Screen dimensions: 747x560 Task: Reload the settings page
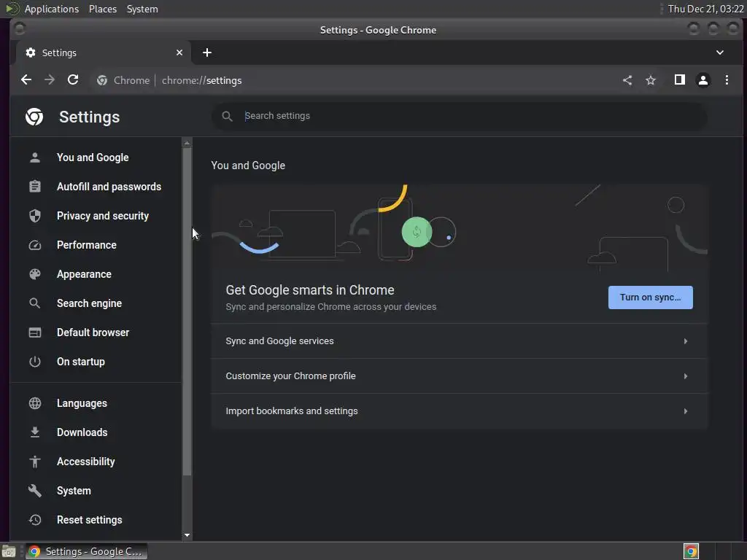(x=73, y=80)
